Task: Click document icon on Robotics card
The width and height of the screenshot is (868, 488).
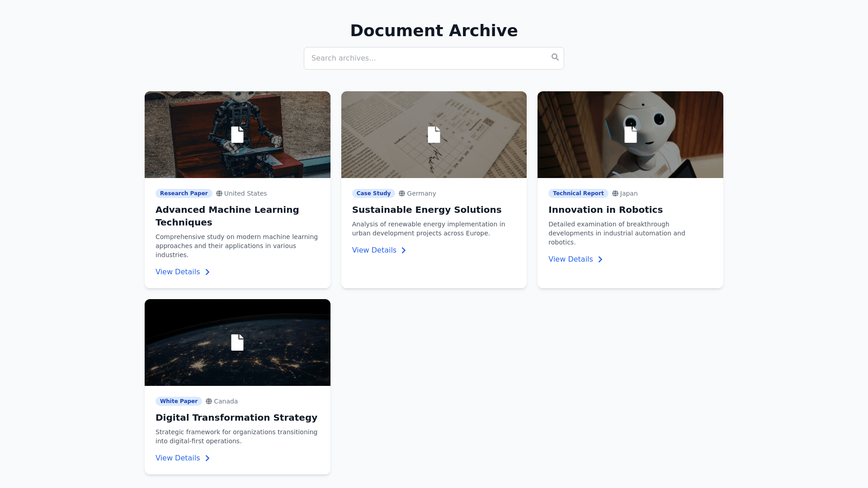Action: [x=630, y=135]
